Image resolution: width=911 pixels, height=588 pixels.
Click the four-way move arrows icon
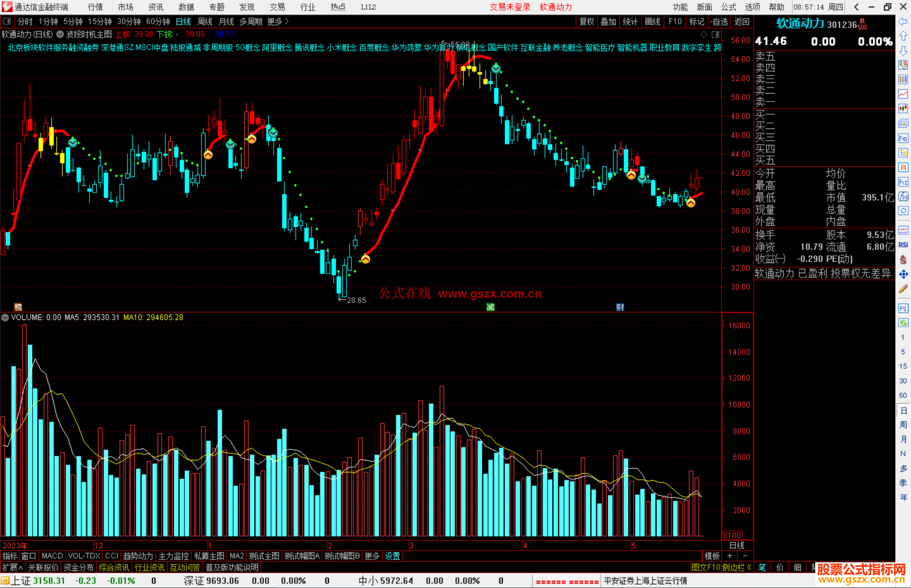[x=903, y=274]
